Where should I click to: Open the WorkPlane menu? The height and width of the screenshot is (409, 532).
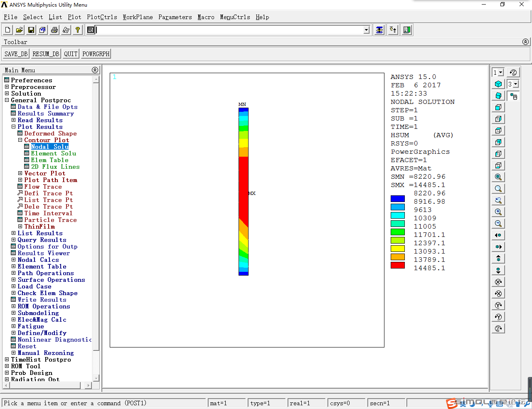pos(138,17)
